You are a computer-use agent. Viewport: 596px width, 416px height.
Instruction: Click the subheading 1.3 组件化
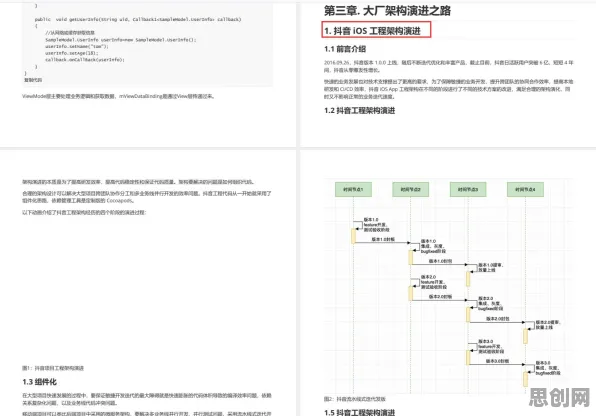coord(39,382)
